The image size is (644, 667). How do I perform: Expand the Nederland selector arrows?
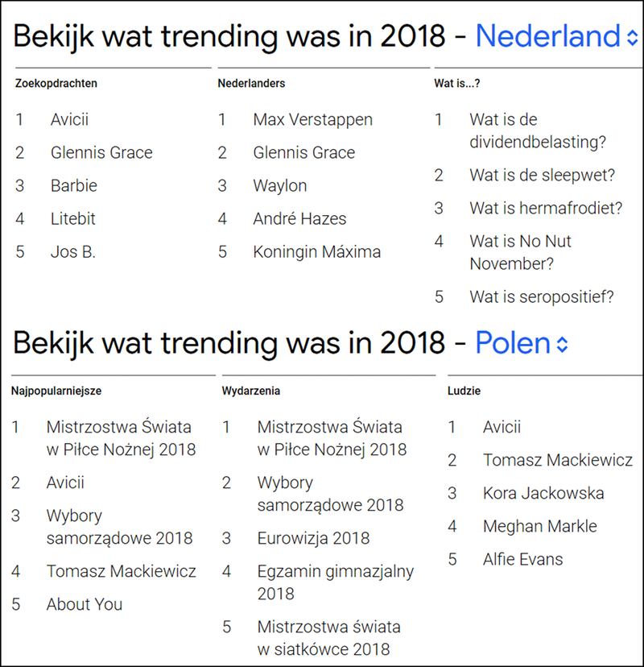coord(630,36)
